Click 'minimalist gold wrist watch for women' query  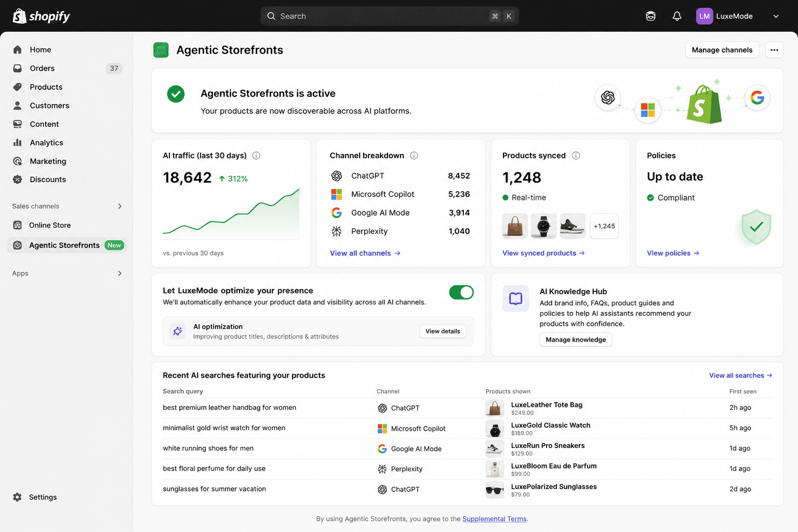click(224, 428)
